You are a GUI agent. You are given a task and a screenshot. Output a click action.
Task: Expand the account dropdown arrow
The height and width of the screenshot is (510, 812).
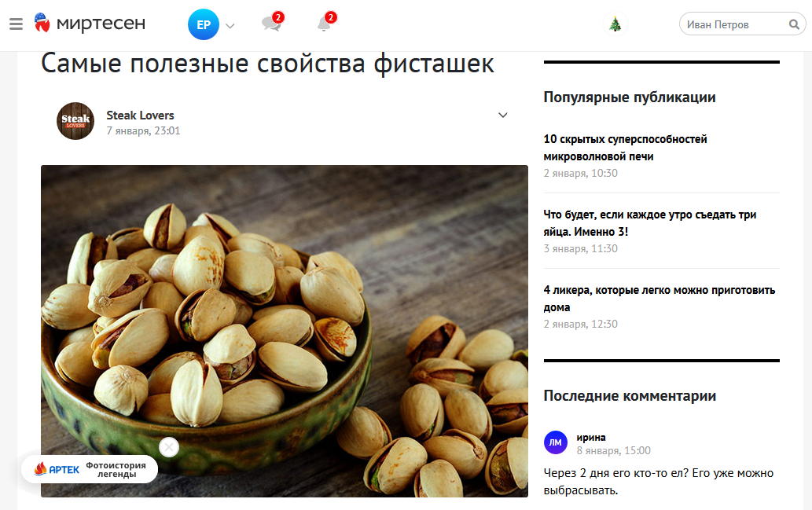coord(230,25)
